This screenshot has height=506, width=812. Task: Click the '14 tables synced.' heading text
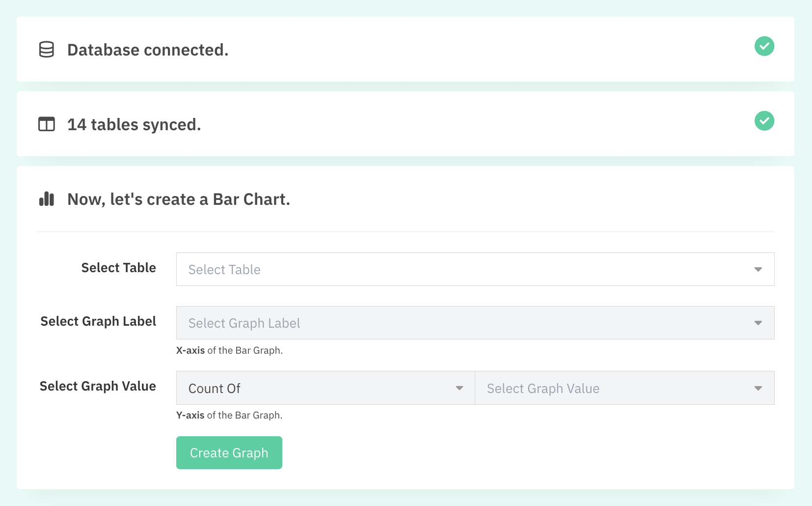(134, 125)
